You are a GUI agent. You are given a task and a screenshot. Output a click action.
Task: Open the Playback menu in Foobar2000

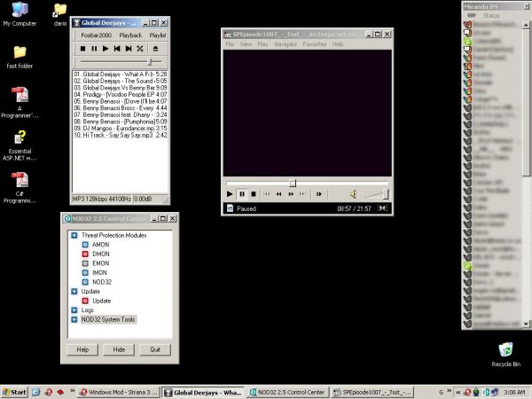pyautogui.click(x=130, y=35)
